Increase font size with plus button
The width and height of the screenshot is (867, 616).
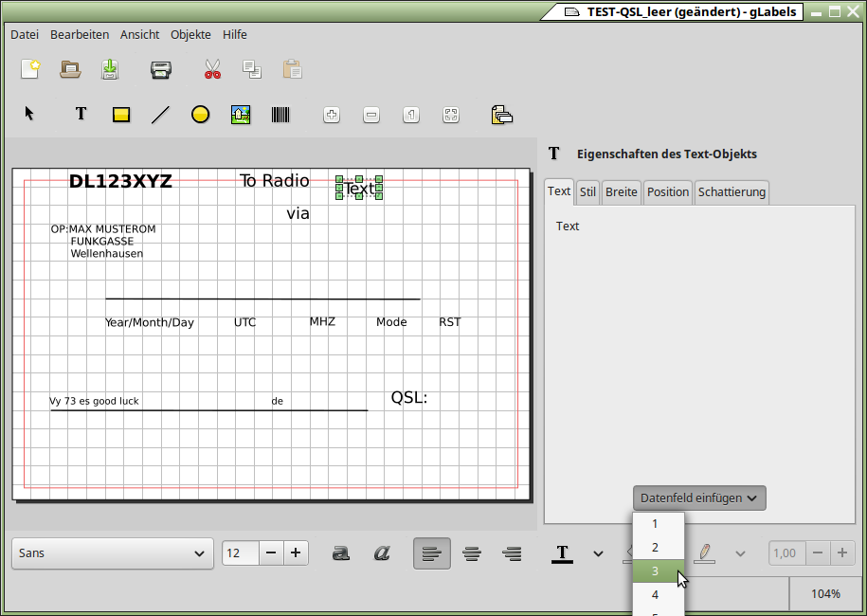296,553
